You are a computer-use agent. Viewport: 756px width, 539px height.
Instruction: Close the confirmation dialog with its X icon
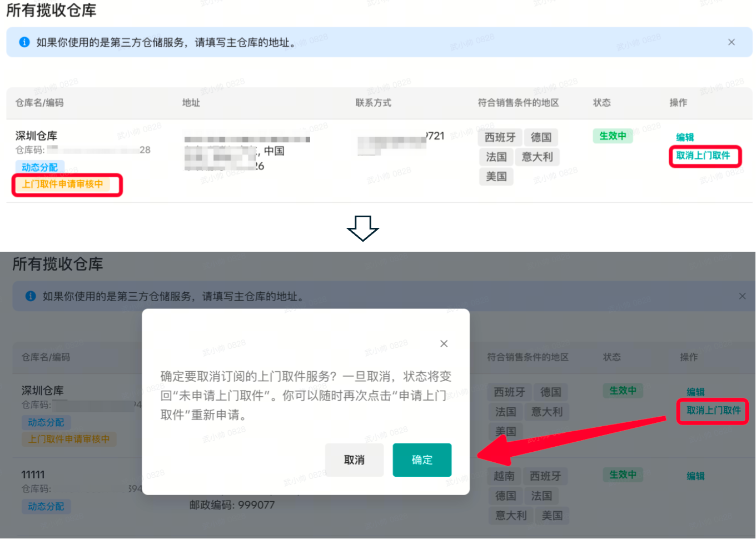tap(444, 343)
